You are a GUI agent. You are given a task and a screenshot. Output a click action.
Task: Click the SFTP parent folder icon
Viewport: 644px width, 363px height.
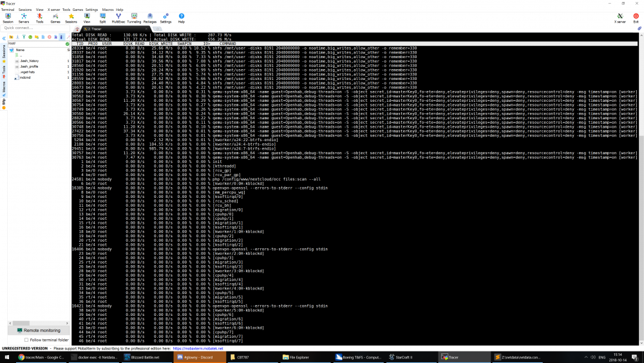point(11,37)
